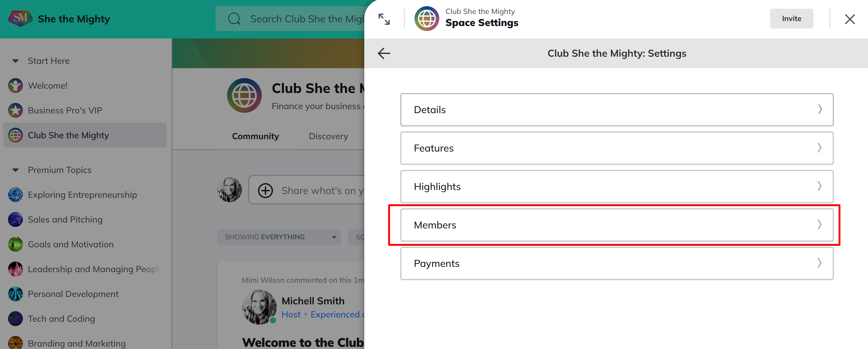Click the Host link under Michell Smith
Image resolution: width=868 pixels, height=349 pixels.
(291, 314)
